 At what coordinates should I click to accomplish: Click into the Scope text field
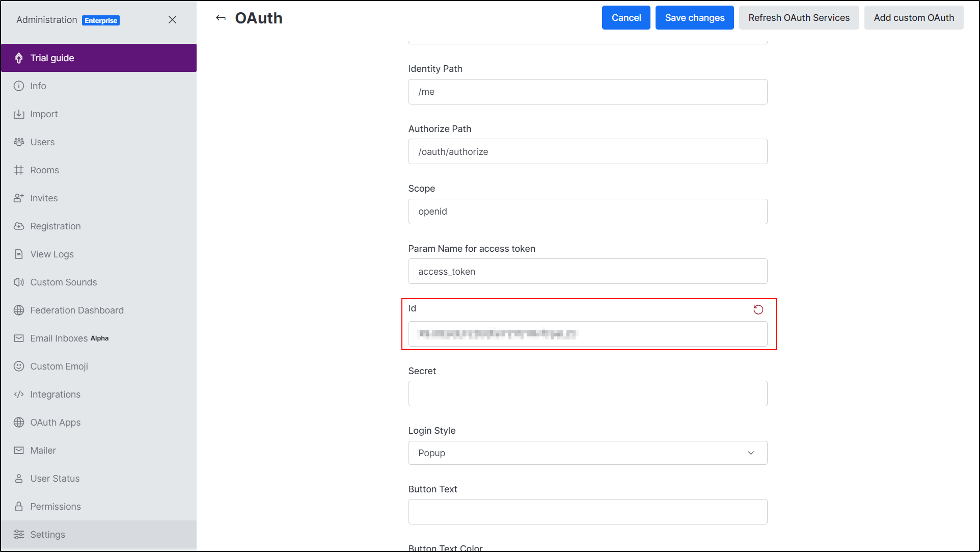pyautogui.click(x=587, y=212)
